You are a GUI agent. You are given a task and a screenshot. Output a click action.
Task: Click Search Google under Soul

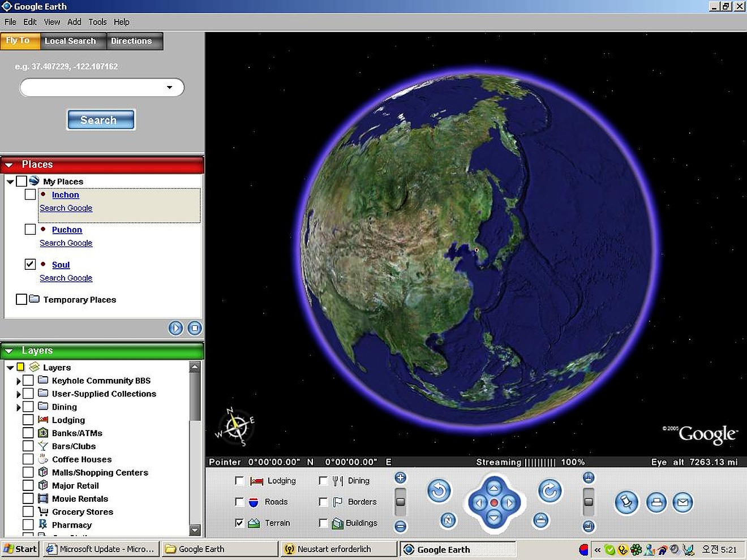click(66, 278)
